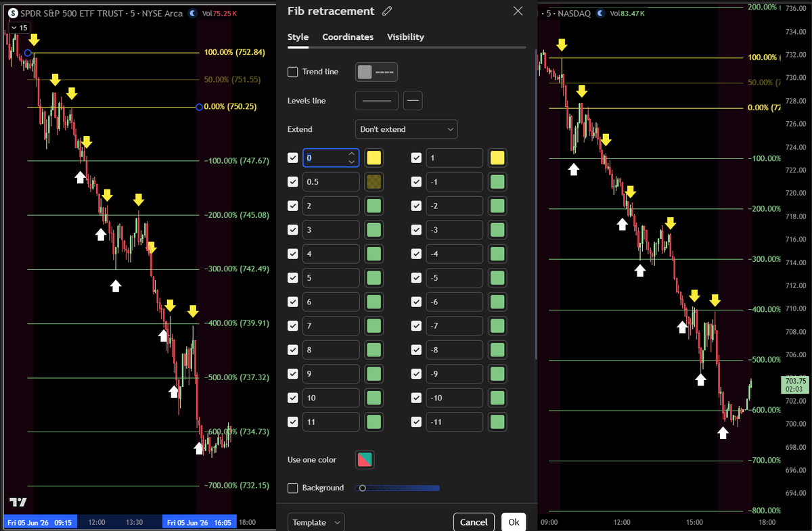Open the green swatch for level -11
The image size is (812, 531).
pyautogui.click(x=497, y=422)
